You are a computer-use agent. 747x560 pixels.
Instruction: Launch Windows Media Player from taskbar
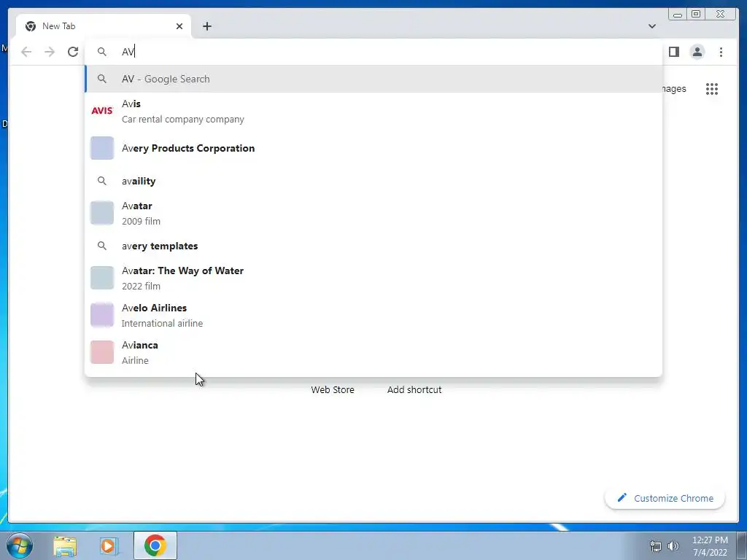109,546
